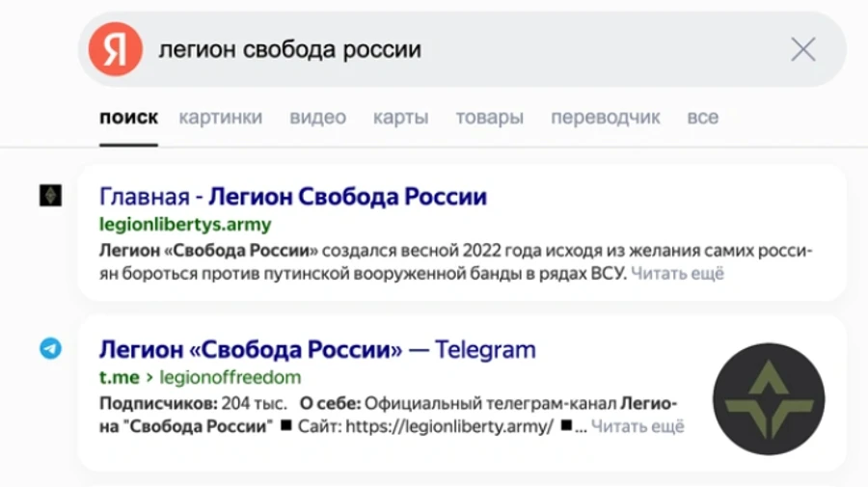Viewport: 868px width, 487px height.
Task: Select the 'поиск' tab
Action: [129, 118]
